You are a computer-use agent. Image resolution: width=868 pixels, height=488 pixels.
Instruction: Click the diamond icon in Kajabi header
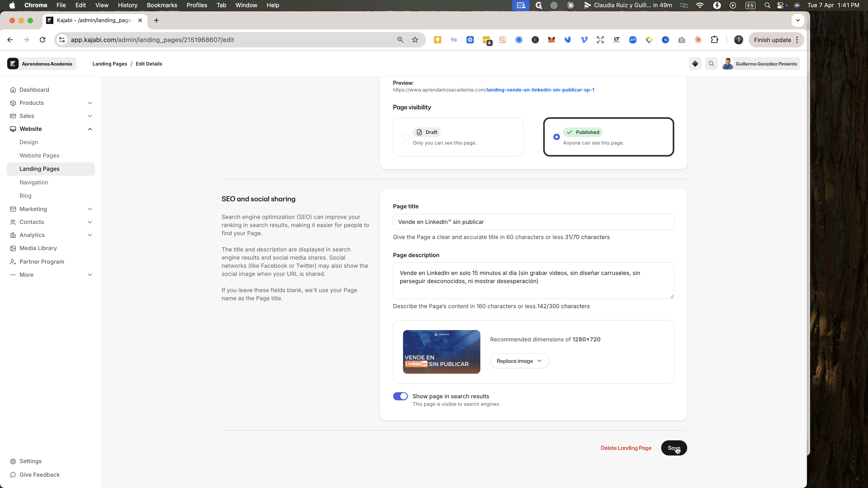coord(695,64)
